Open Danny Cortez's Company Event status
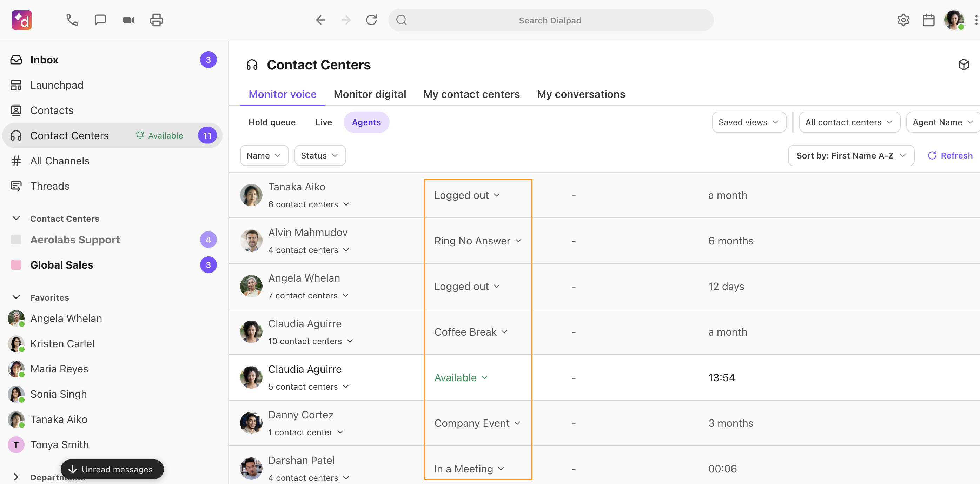 click(x=477, y=423)
